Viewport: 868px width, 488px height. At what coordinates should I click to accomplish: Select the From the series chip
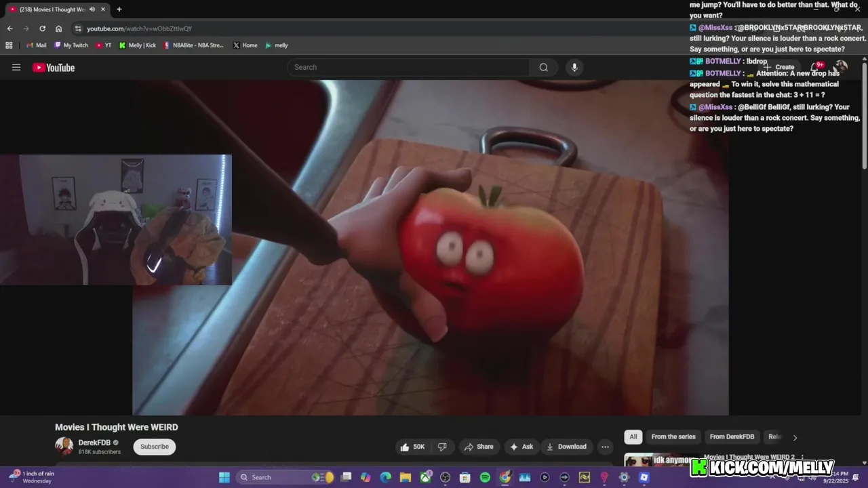click(x=673, y=437)
